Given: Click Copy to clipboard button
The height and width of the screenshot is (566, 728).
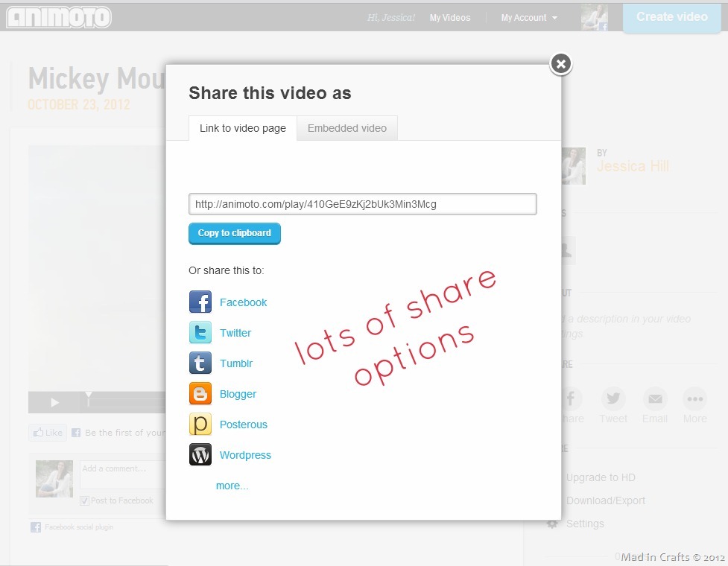Looking at the screenshot, I should click(235, 233).
